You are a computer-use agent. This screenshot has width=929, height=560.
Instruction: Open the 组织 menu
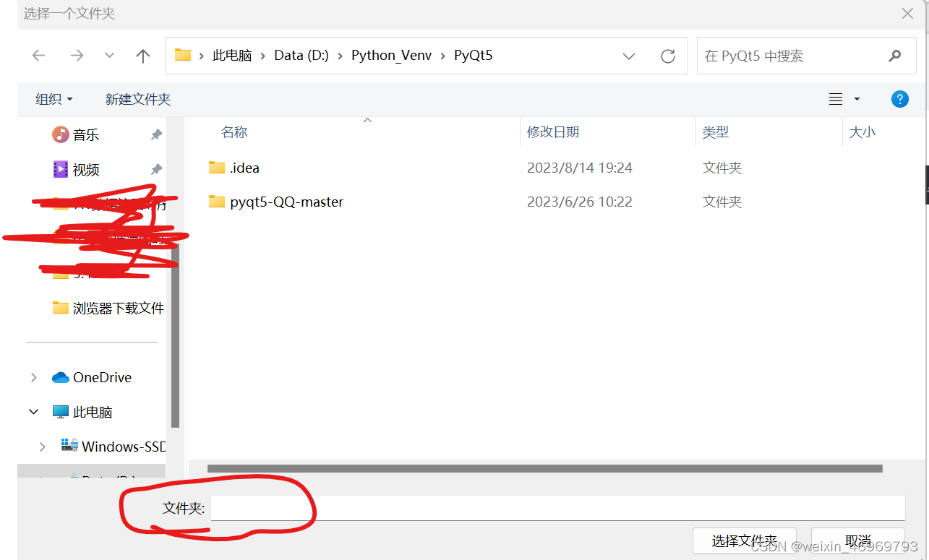click(x=54, y=99)
